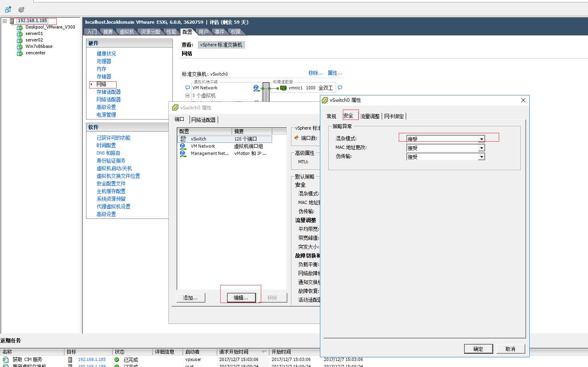Open DNS 和路由 link
The image size is (588, 367).
click(108, 153)
